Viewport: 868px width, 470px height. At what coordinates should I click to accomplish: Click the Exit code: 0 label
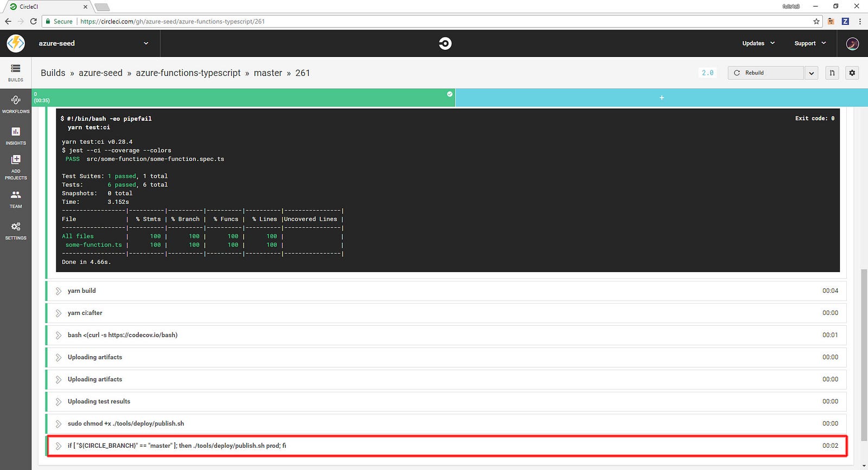point(815,118)
